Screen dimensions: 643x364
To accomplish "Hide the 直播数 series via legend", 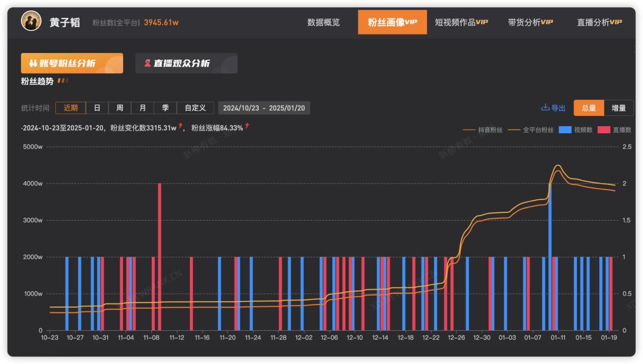I will [614, 130].
